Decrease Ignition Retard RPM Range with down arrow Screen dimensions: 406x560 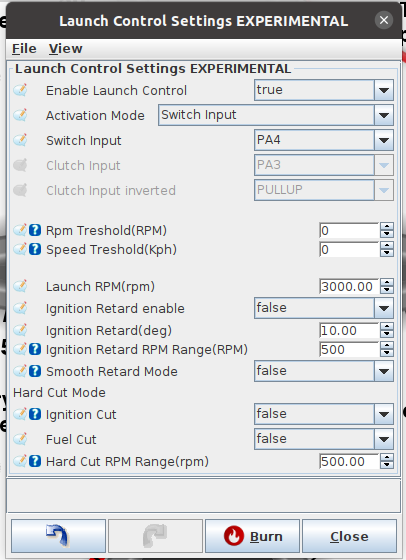tap(387, 353)
